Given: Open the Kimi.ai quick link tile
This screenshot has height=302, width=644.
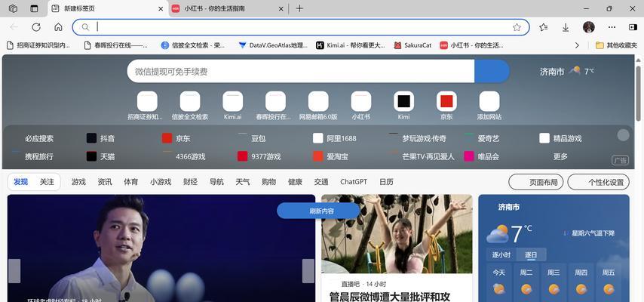Looking at the screenshot, I should click(232, 106).
